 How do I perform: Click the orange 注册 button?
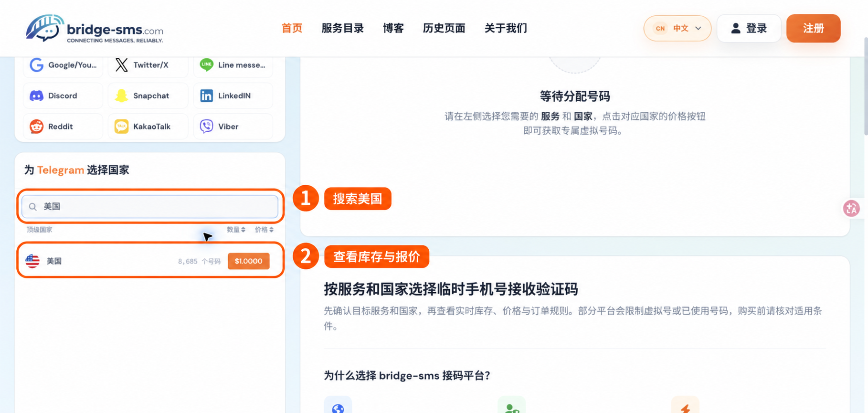click(813, 28)
